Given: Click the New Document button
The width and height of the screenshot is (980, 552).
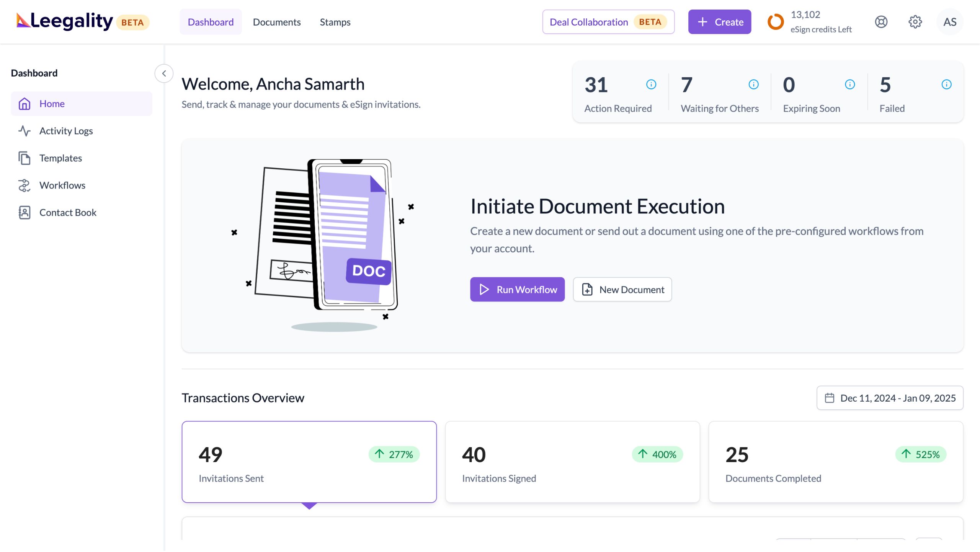Looking at the screenshot, I should click(622, 290).
